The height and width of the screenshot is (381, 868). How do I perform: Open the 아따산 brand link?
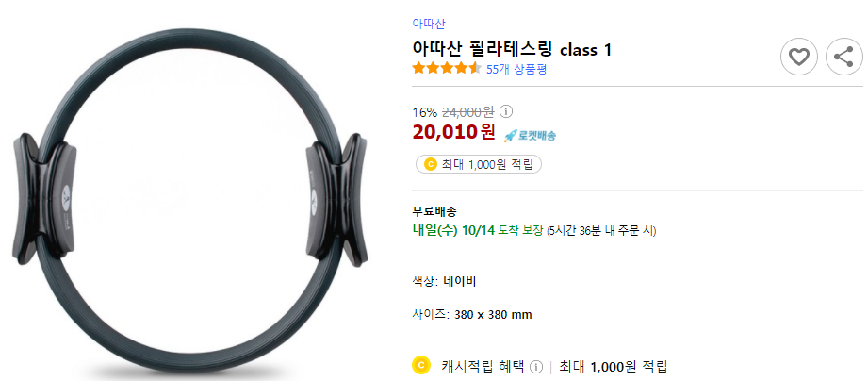pyautogui.click(x=429, y=24)
